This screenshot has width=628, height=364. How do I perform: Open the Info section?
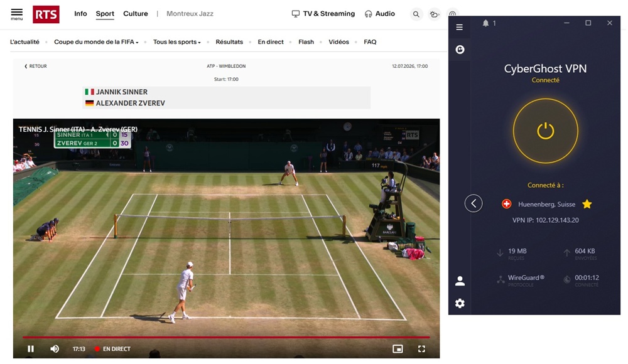point(80,14)
